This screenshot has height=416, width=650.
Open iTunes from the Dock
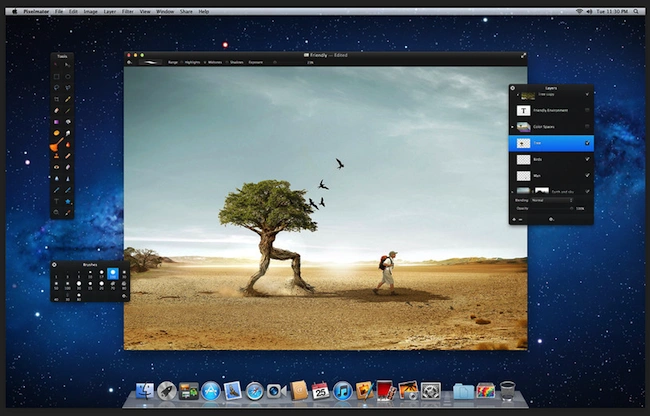342,391
